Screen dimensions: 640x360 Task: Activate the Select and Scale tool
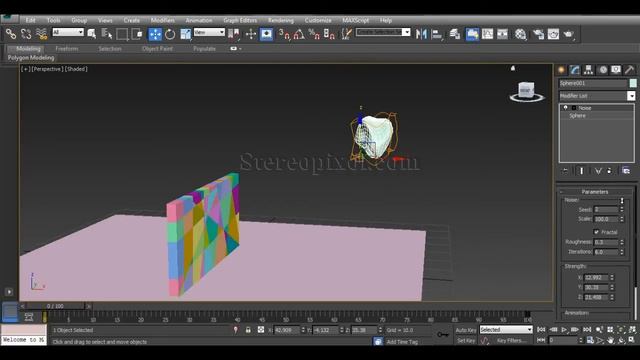(185, 34)
